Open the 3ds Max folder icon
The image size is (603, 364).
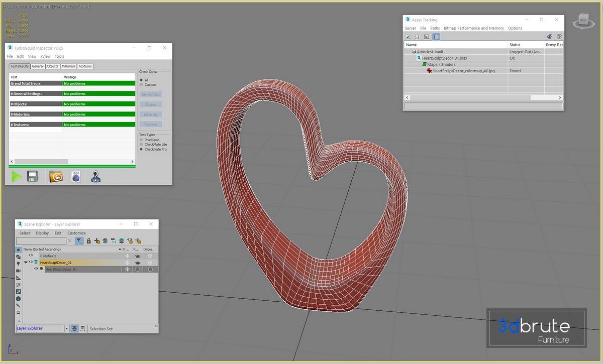[x=56, y=176]
